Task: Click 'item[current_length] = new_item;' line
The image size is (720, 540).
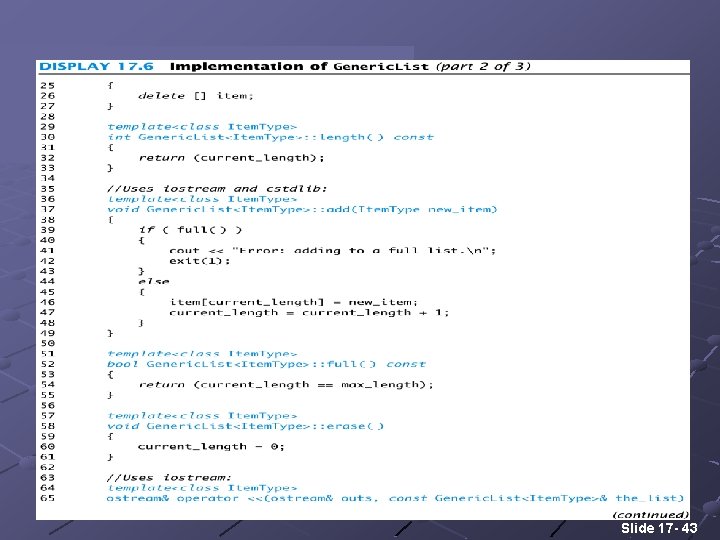Action: [294, 302]
